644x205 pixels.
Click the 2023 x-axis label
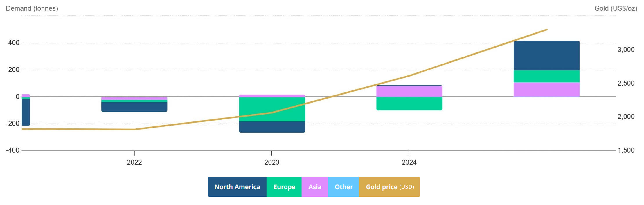[271, 162]
